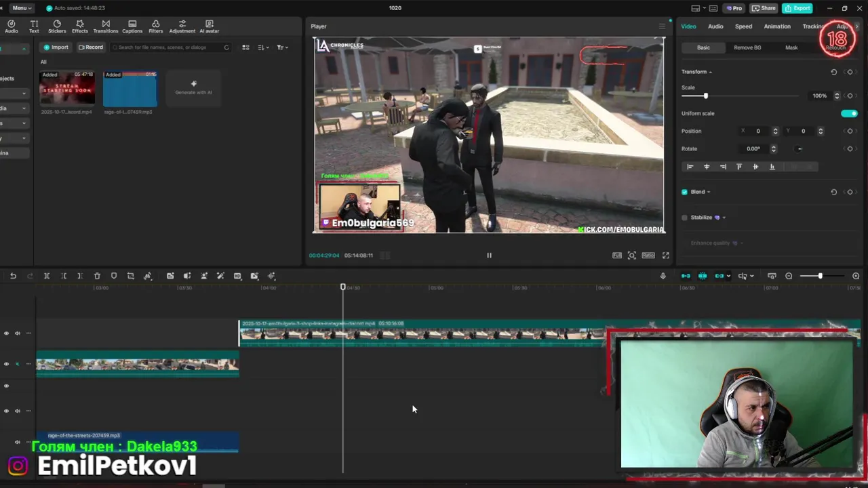Select the Remove BG sub-tab

click(747, 47)
